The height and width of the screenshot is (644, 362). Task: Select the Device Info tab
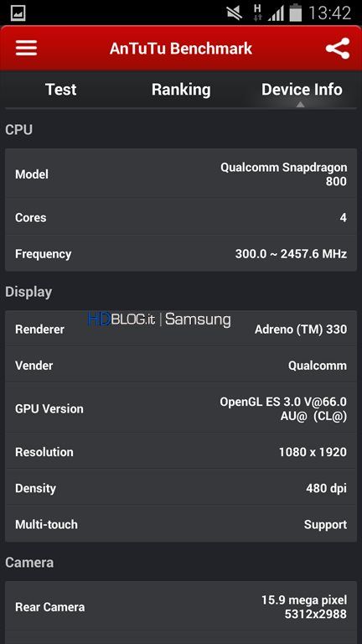302,90
